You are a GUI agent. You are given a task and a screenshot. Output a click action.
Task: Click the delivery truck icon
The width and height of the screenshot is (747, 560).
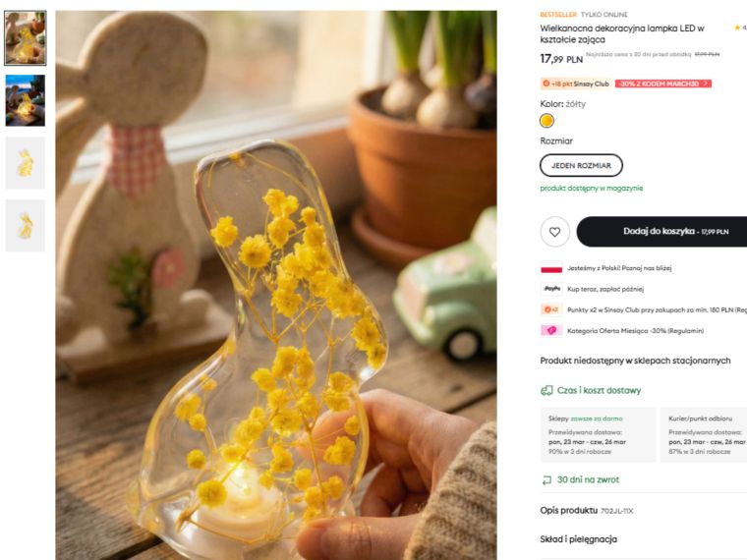click(x=546, y=390)
